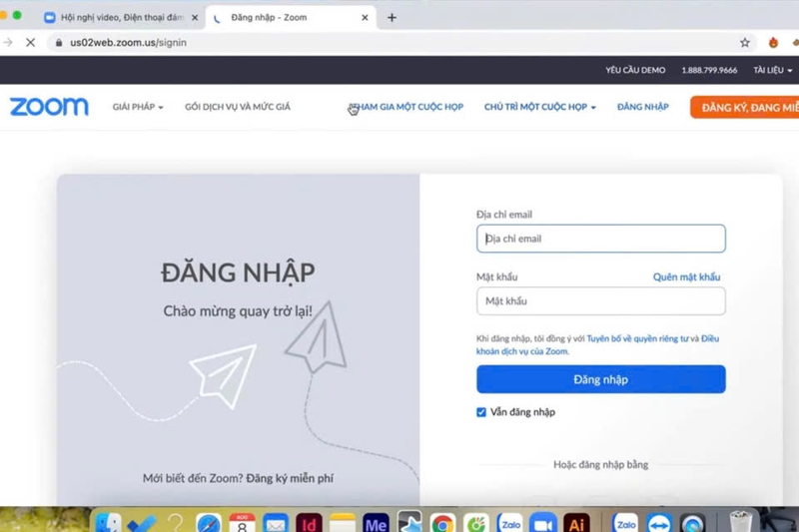Screen dimensions: 799x532
Task: Click 'Hoặc đăng nhập bằng' text
Action: pyautogui.click(x=601, y=464)
